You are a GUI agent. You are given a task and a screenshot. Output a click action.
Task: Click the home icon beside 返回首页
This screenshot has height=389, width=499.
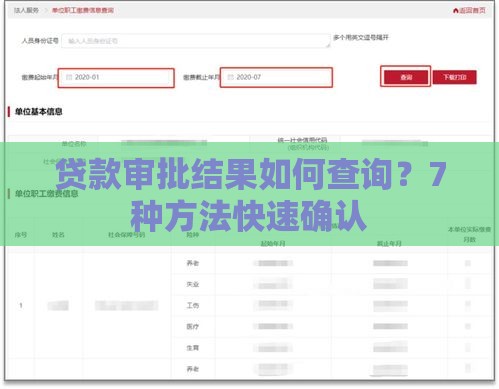click(x=456, y=11)
